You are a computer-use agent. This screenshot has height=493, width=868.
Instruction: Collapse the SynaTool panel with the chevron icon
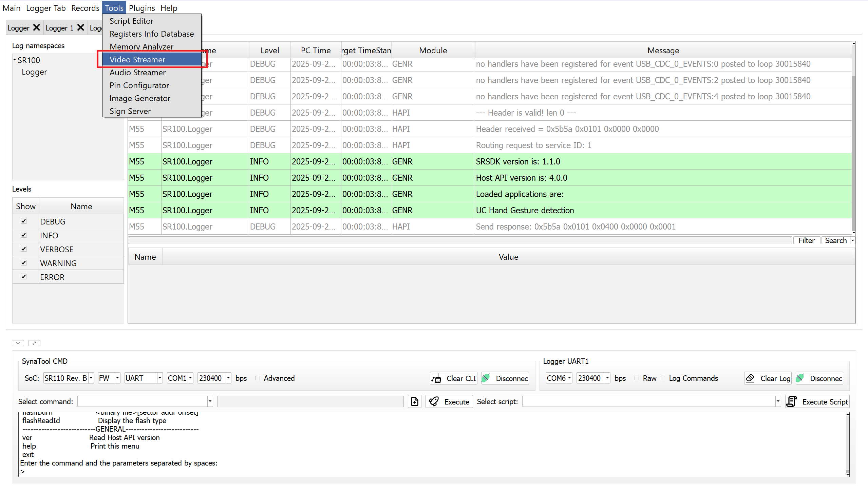pyautogui.click(x=18, y=343)
